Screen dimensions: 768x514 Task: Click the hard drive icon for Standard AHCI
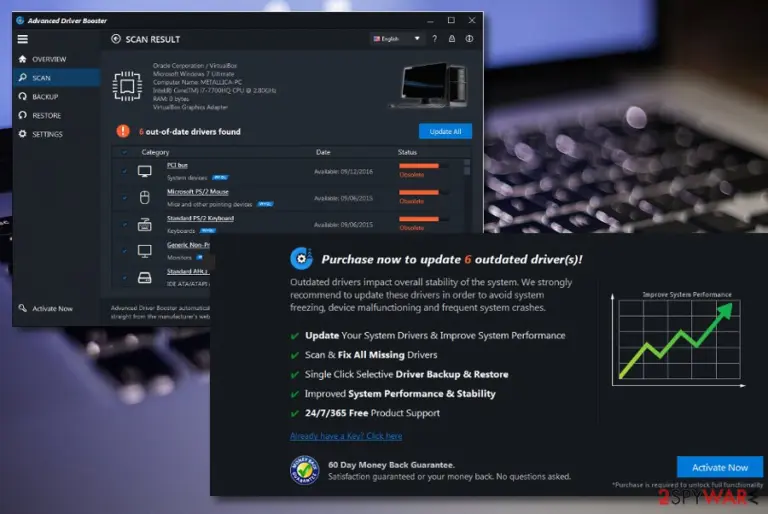tap(144, 278)
